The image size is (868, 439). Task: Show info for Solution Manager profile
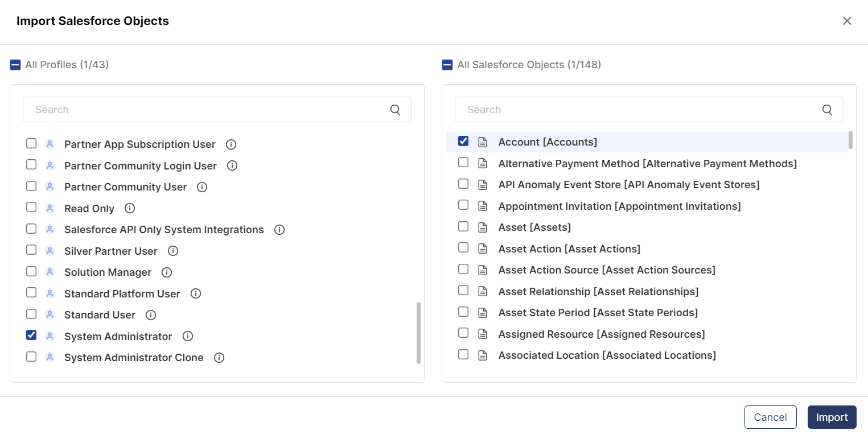(x=167, y=272)
